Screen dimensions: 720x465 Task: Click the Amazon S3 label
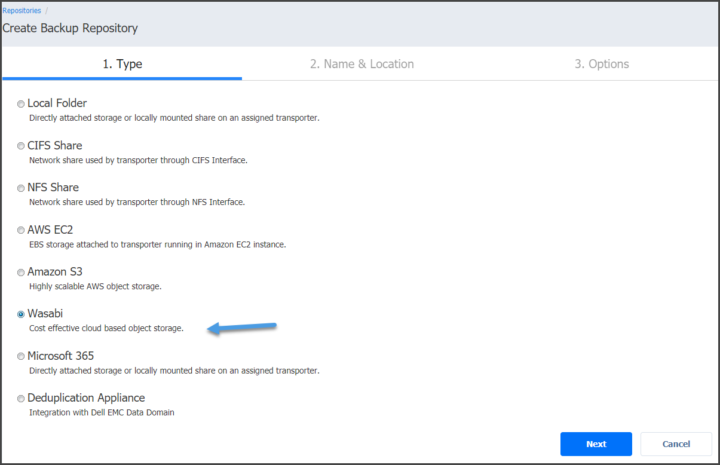tap(55, 272)
